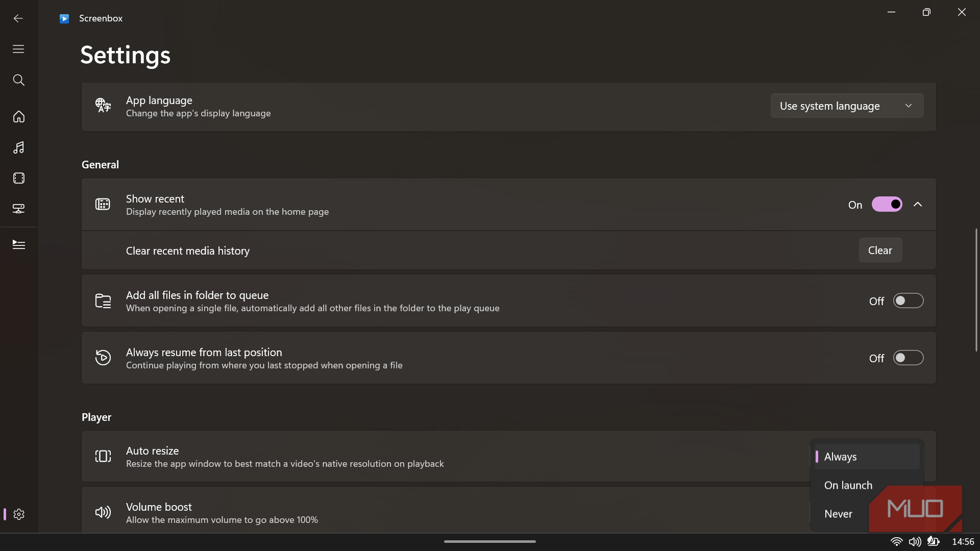
Task: Click the resume position icon
Action: pyautogui.click(x=103, y=358)
